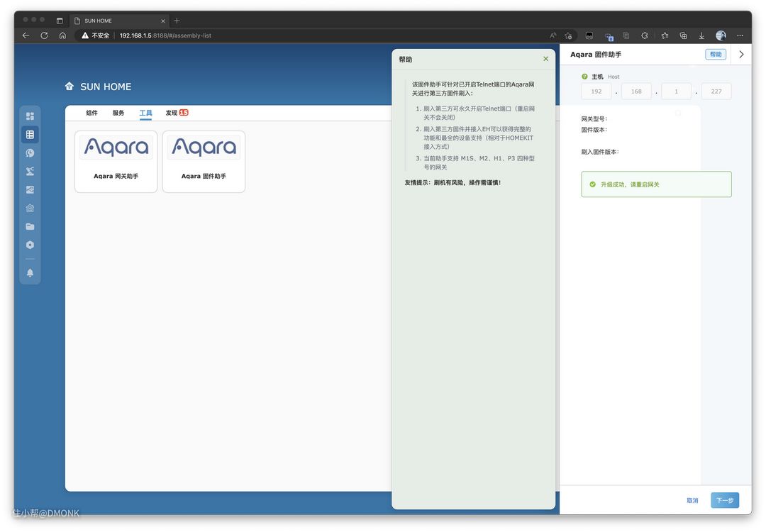Collapse the Aqara 固件助手 panel with chevron

[x=741, y=55]
